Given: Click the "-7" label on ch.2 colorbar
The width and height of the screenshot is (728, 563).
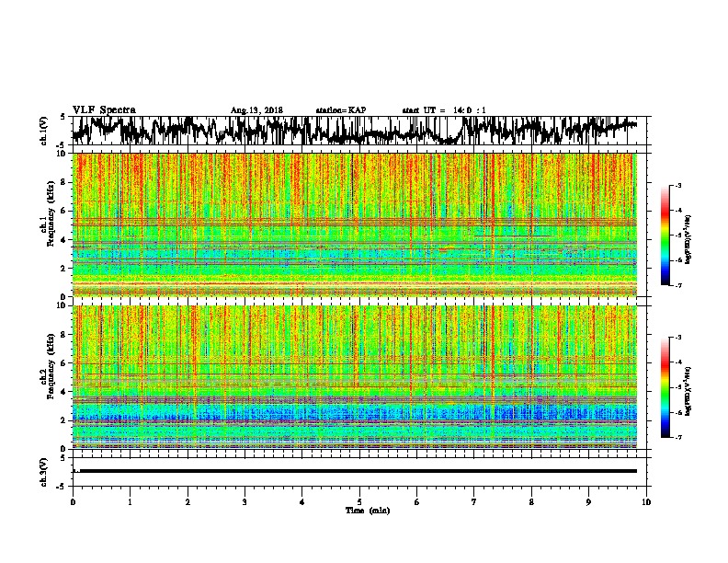Looking at the screenshot, I should pyautogui.click(x=677, y=438).
